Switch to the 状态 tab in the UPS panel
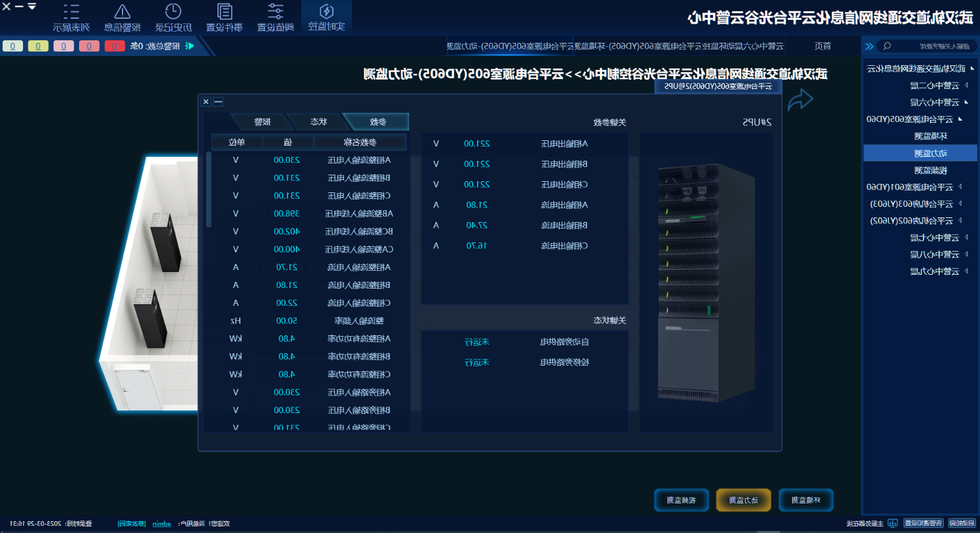 [x=318, y=121]
